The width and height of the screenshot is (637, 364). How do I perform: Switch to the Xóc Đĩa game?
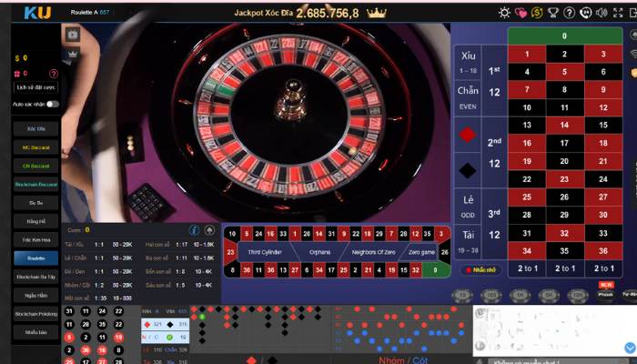pos(35,129)
